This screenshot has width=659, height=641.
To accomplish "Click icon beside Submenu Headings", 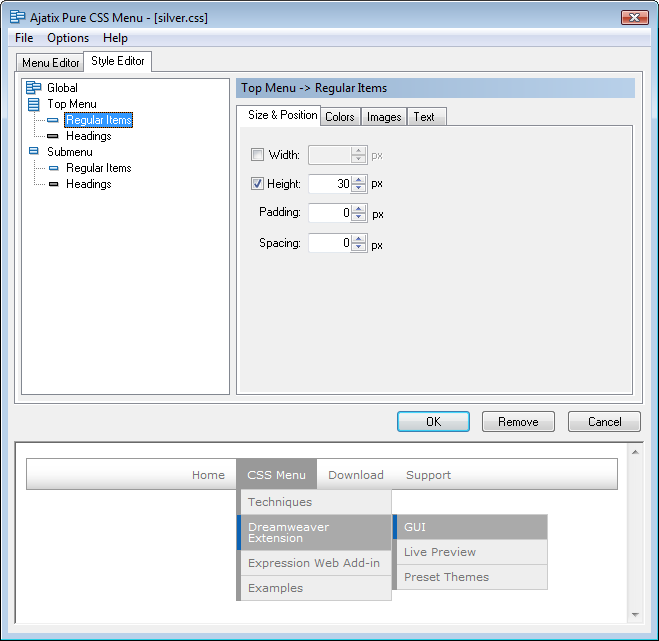I will pyautogui.click(x=53, y=184).
